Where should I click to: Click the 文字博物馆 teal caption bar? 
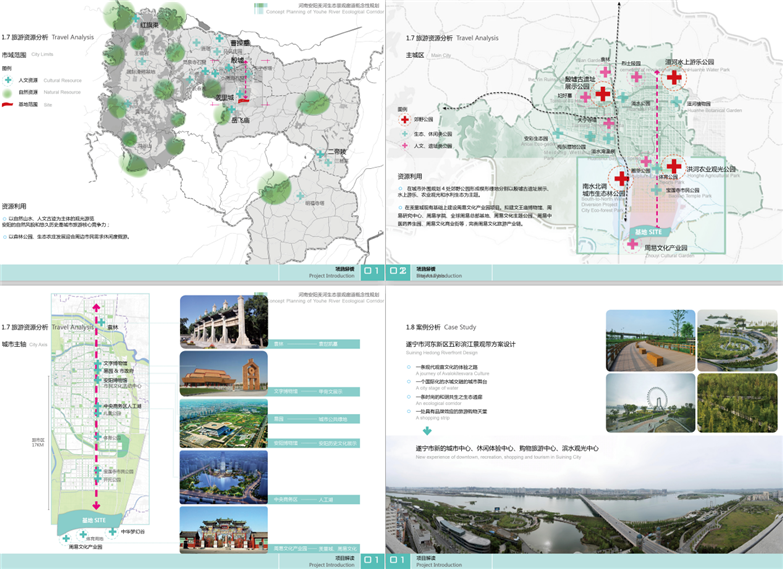tap(316, 392)
